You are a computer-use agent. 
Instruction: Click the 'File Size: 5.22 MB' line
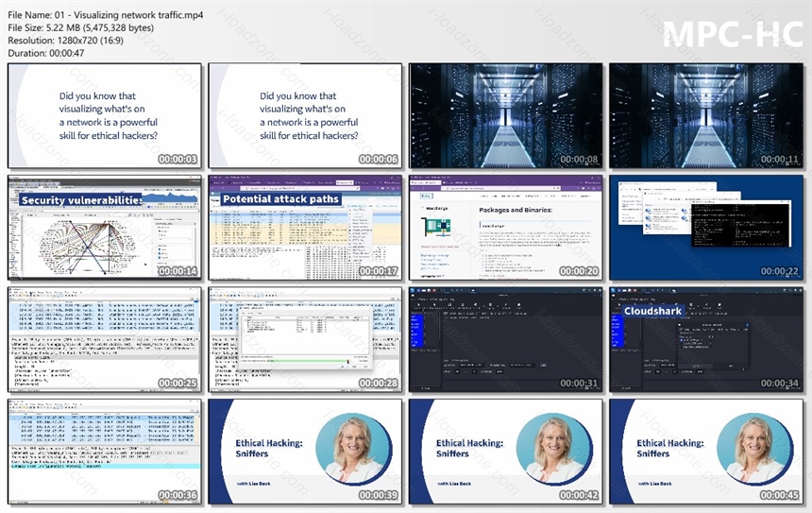pos(81,27)
